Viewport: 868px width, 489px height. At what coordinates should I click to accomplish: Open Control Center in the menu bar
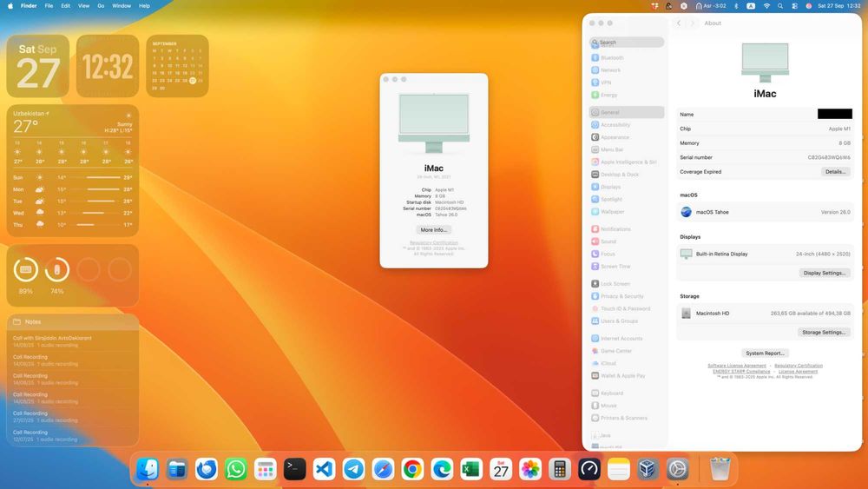794,5
